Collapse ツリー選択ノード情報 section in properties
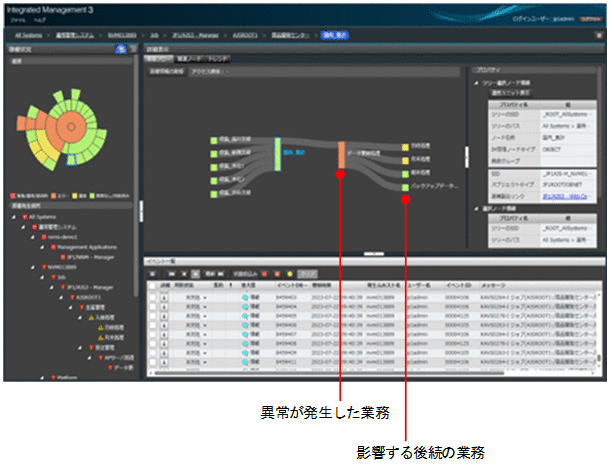 pos(477,83)
